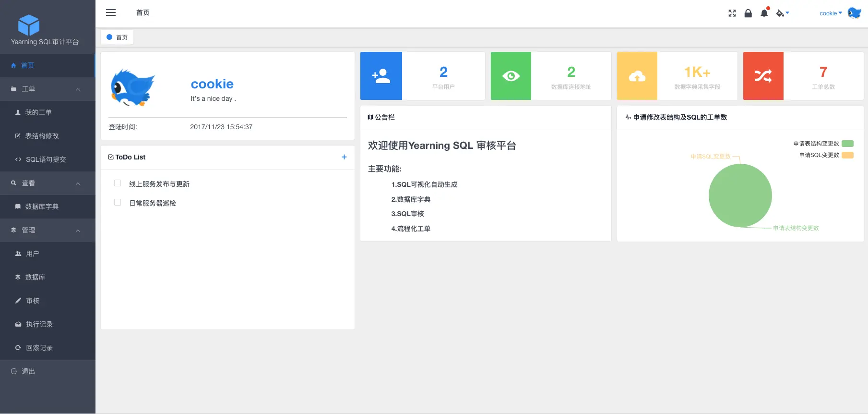The image size is (868, 414).
Task: Check 日常服务器巡检 todo checkbox
Action: click(x=118, y=202)
